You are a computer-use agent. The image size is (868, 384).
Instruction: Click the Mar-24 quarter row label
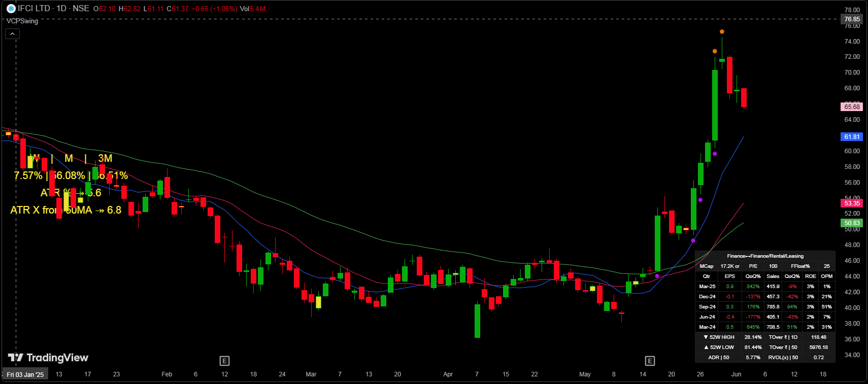coord(707,327)
